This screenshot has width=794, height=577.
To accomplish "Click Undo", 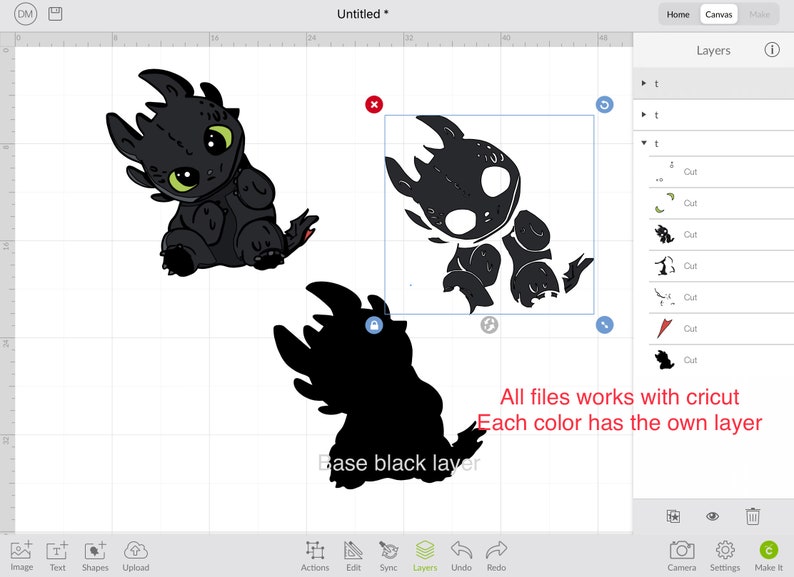I will pyautogui.click(x=461, y=556).
